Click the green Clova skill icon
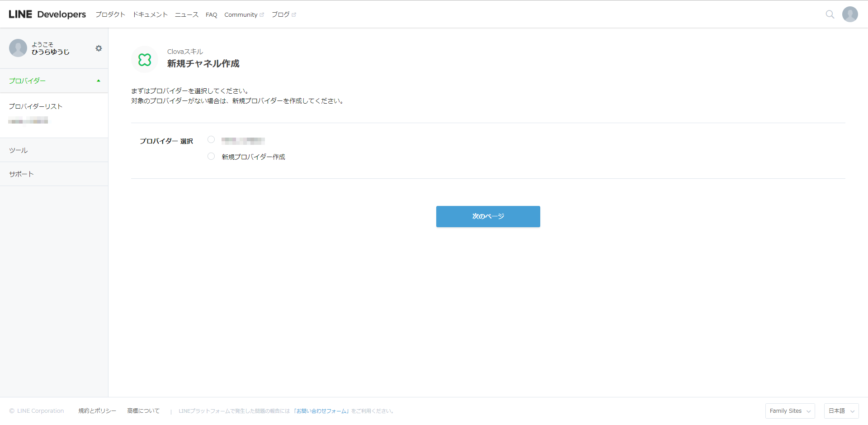 tap(145, 59)
